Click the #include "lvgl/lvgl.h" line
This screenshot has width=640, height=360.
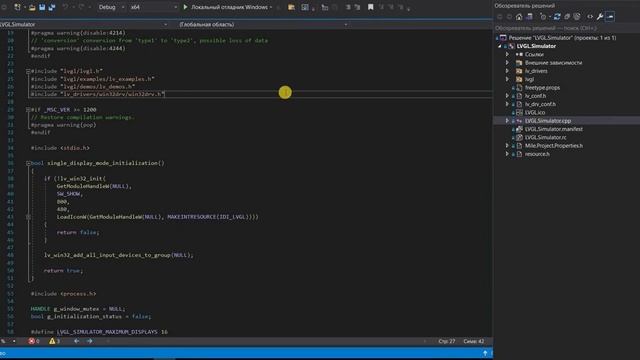click(x=67, y=71)
